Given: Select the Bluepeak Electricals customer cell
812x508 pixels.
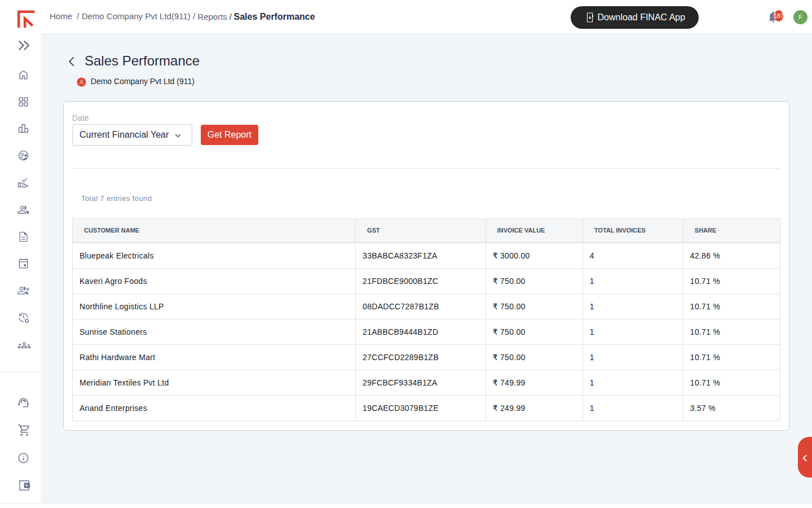Looking at the screenshot, I should pyautogui.click(x=214, y=256).
